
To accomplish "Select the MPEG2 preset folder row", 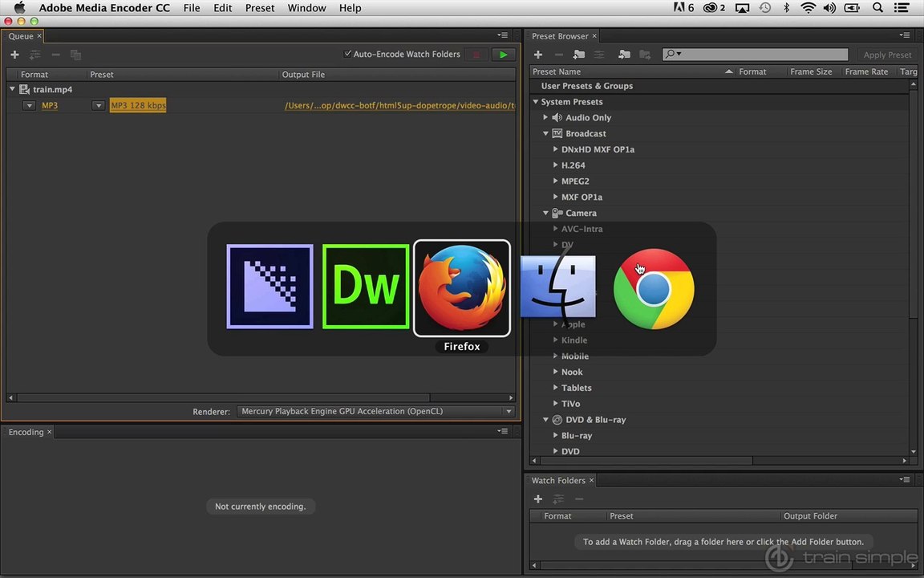I will tap(719, 181).
